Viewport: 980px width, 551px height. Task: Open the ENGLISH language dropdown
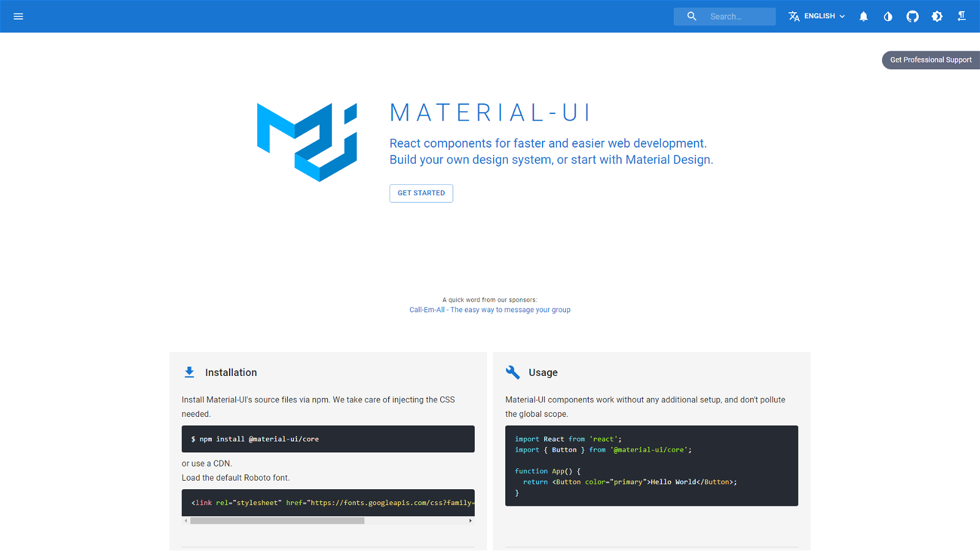point(817,17)
